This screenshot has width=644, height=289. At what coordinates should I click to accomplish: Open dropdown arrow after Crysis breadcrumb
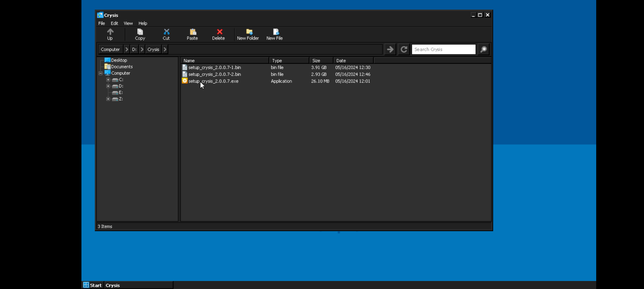point(165,49)
